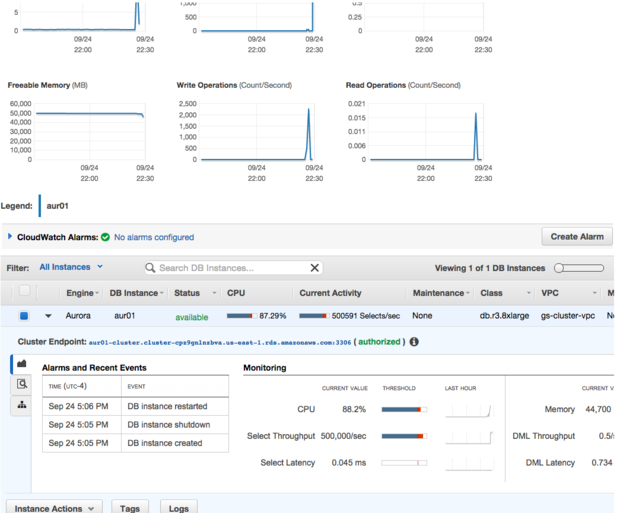Click the Select Throughput last hour sparkline
The image size is (620, 513).
pyautogui.click(x=468, y=437)
